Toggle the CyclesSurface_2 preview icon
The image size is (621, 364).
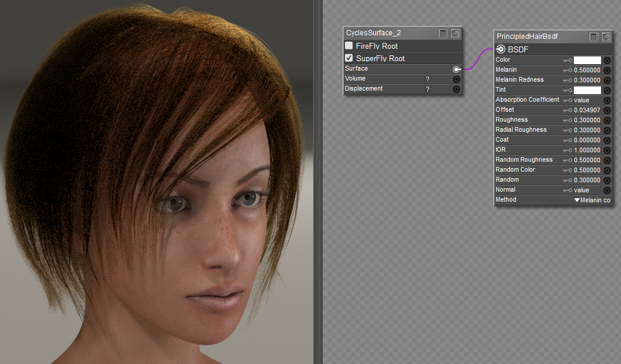[x=455, y=33]
